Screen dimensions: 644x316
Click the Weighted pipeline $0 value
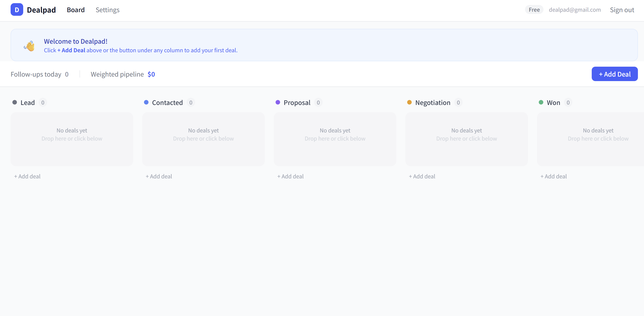(151, 74)
